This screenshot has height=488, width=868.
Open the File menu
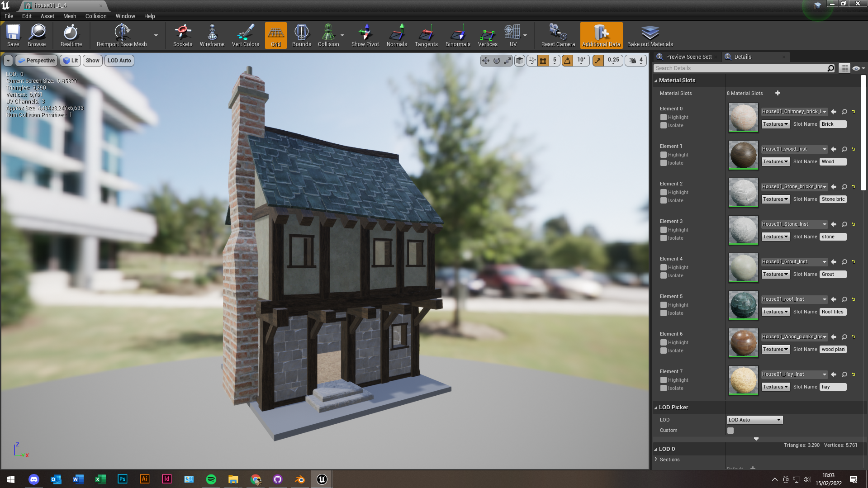[9, 16]
